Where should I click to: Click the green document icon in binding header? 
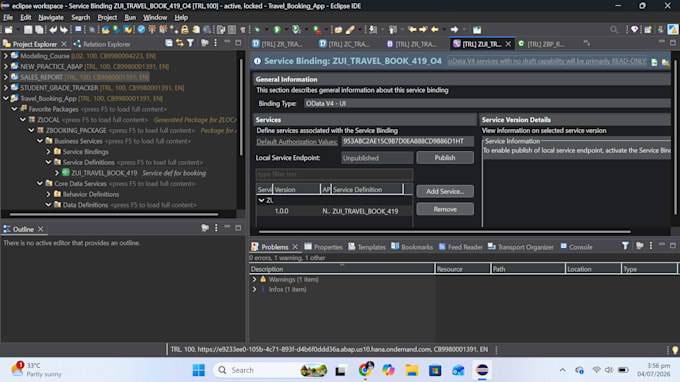point(654,62)
